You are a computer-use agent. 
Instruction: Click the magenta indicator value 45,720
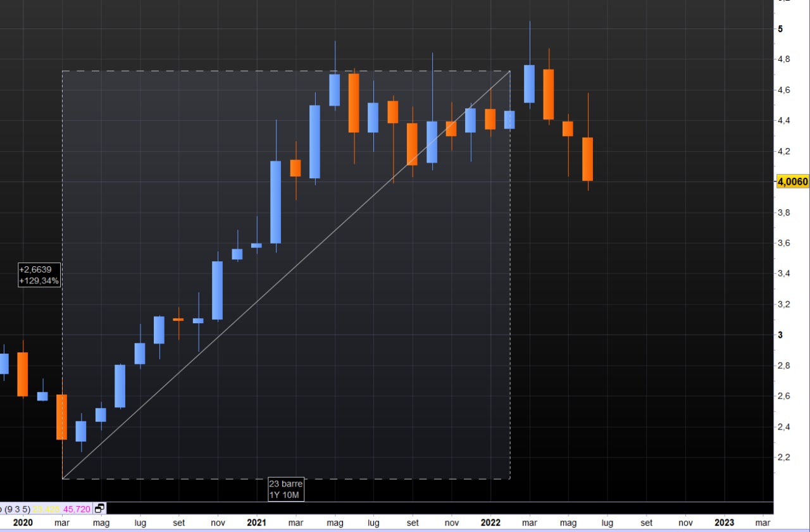77,508
